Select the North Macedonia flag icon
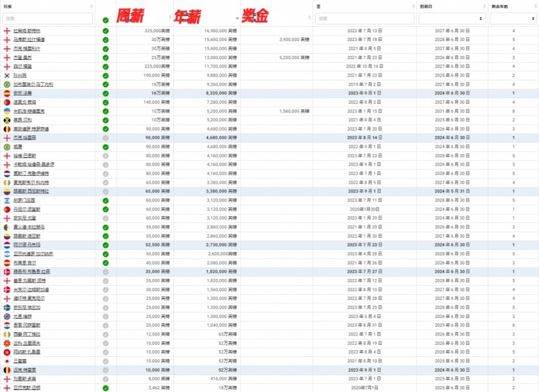This screenshot has width=539, height=392. (x=7, y=344)
